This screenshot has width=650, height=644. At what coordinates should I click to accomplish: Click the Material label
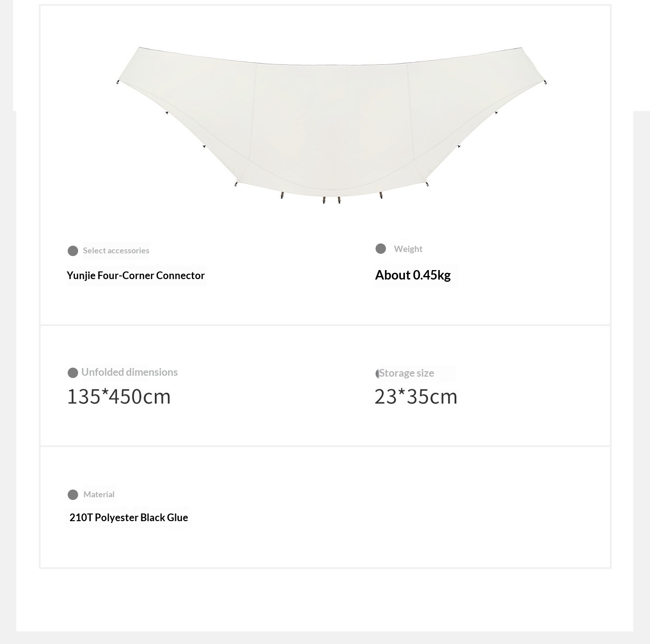[99, 495]
